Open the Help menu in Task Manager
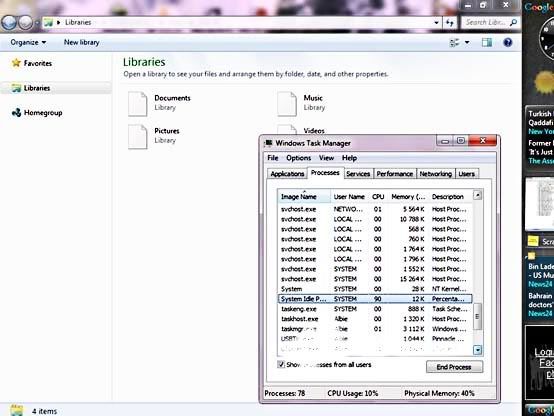This screenshot has height=416, width=554. (x=349, y=158)
